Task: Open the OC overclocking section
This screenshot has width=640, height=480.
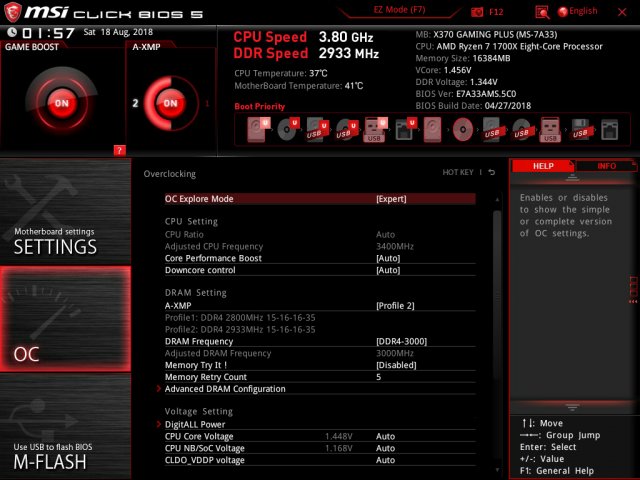Action: [x=65, y=319]
